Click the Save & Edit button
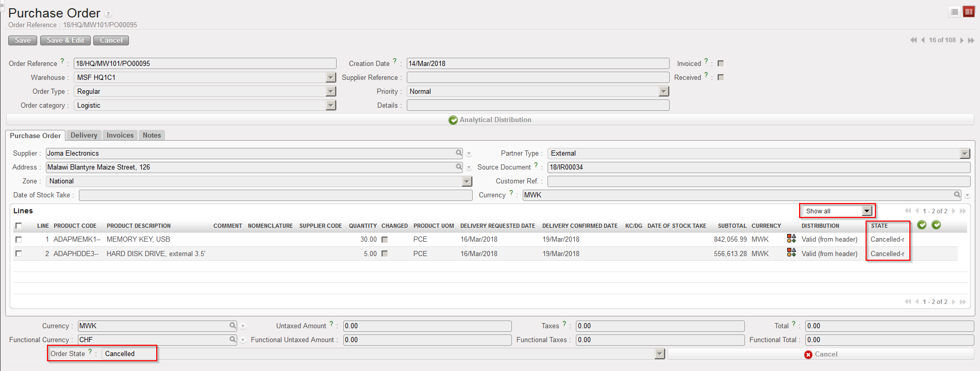 pos(65,41)
